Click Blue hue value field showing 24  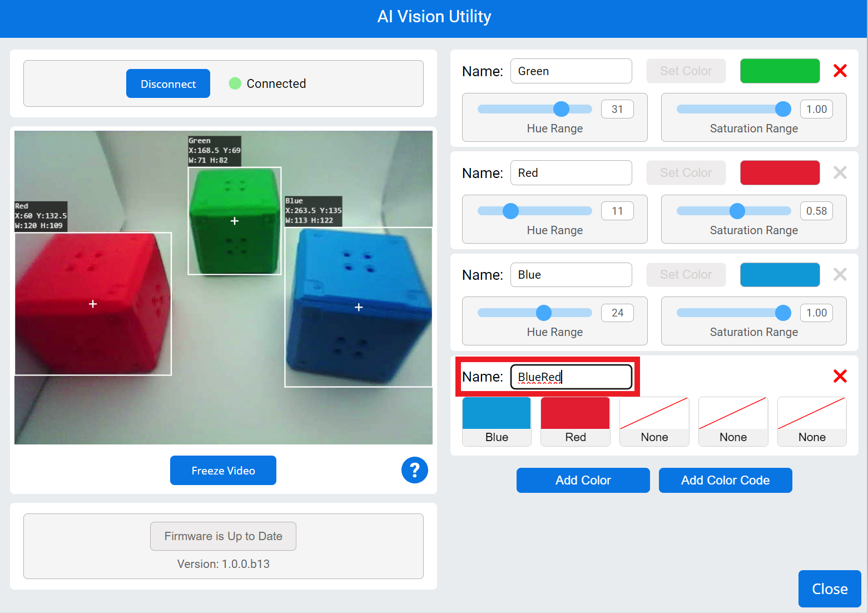pos(617,313)
